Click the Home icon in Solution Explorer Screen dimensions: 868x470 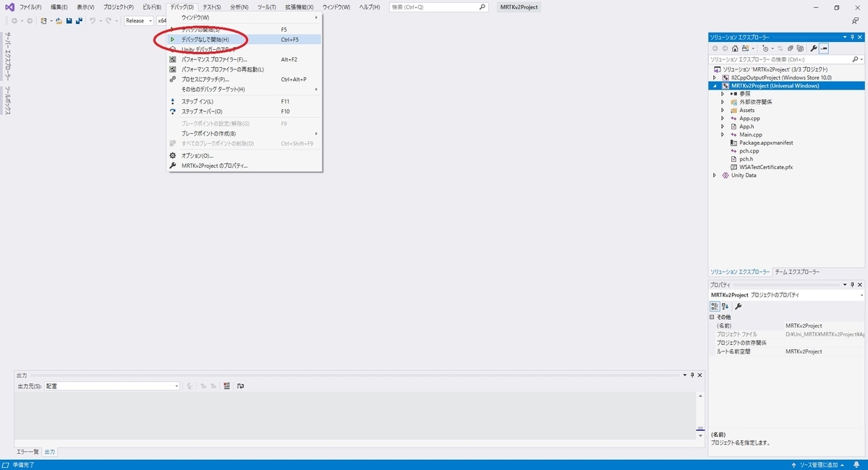[x=735, y=48]
